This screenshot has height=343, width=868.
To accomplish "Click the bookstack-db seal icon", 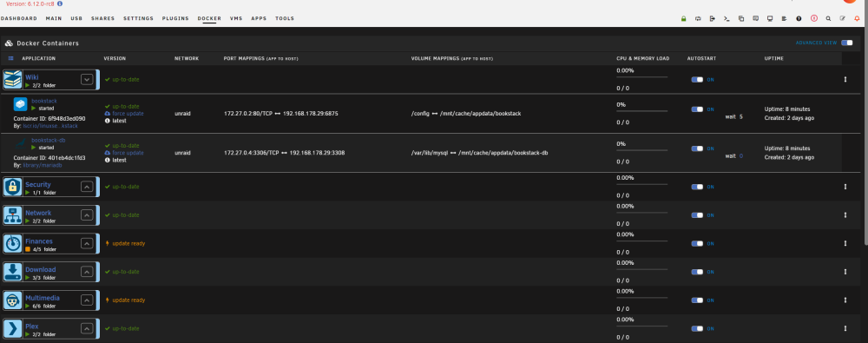I will pyautogui.click(x=21, y=143).
